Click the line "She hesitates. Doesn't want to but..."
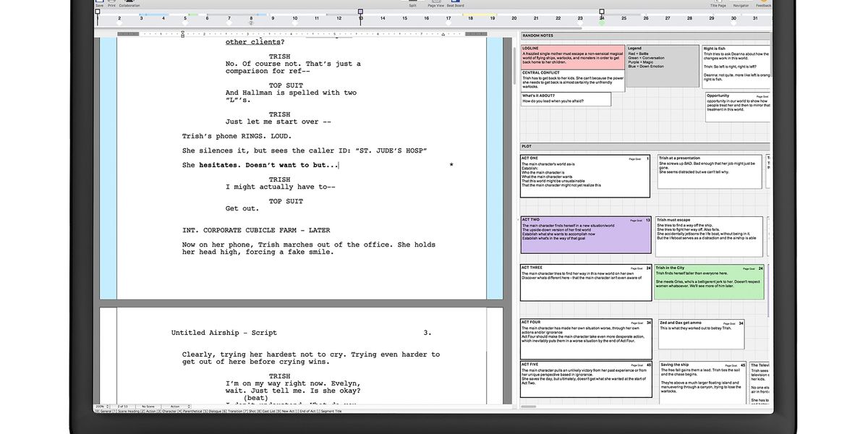Image resolution: width=868 pixels, height=434 pixels. tap(260, 165)
